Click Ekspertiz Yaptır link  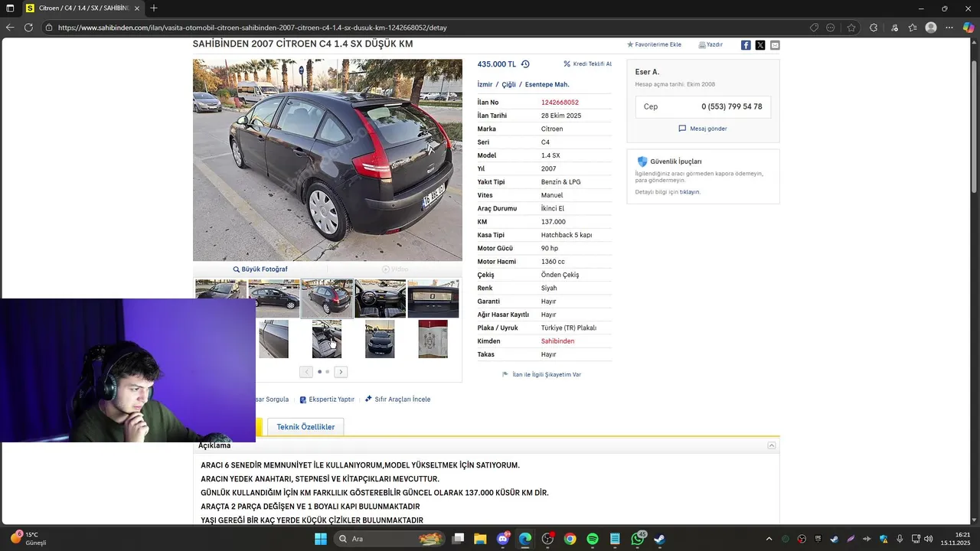click(327, 399)
